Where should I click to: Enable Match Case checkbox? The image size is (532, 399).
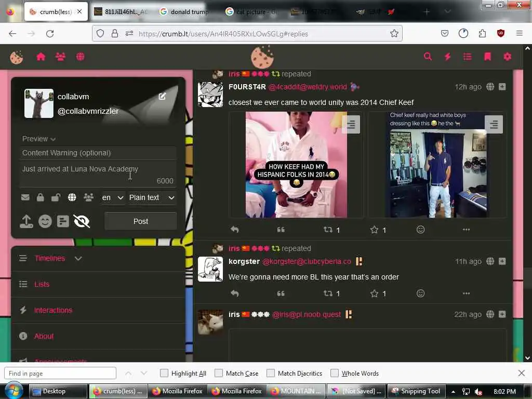point(219,373)
